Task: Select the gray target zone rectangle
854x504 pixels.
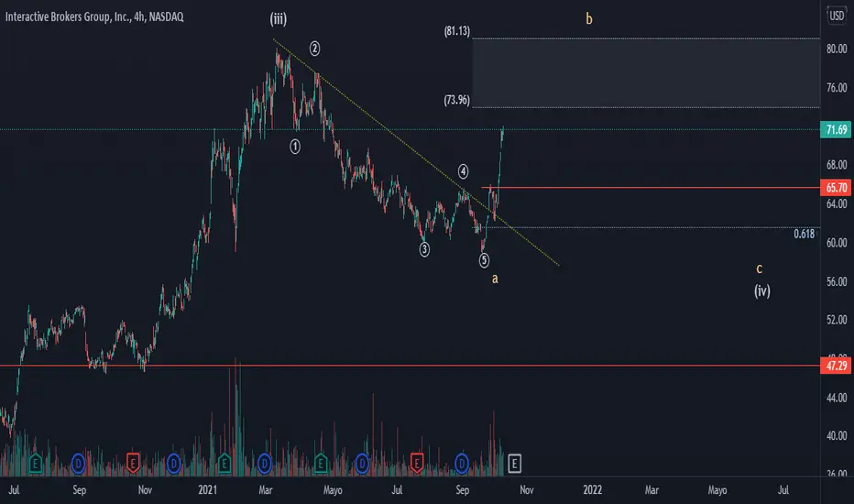Action: click(646, 73)
